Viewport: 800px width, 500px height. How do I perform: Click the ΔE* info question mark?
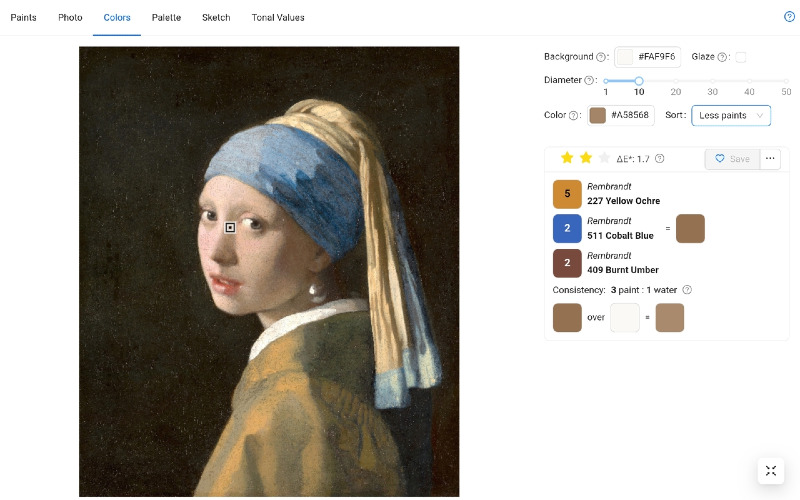[x=659, y=159]
